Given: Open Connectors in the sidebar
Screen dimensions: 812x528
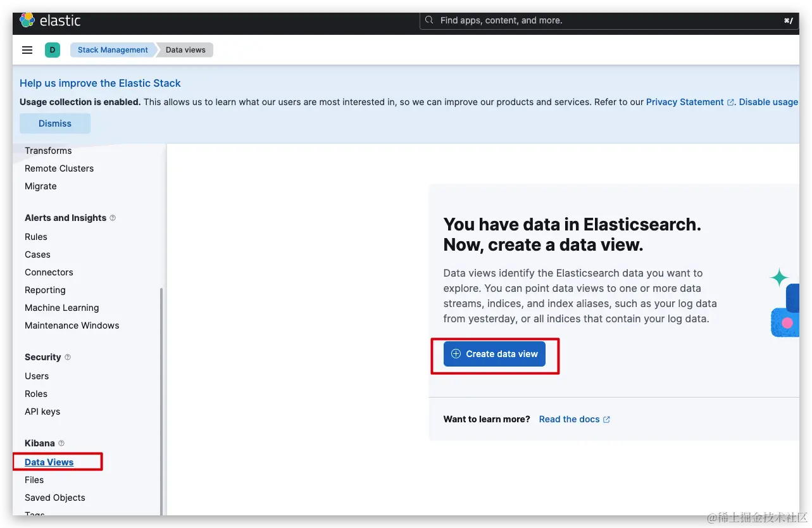Looking at the screenshot, I should (49, 272).
